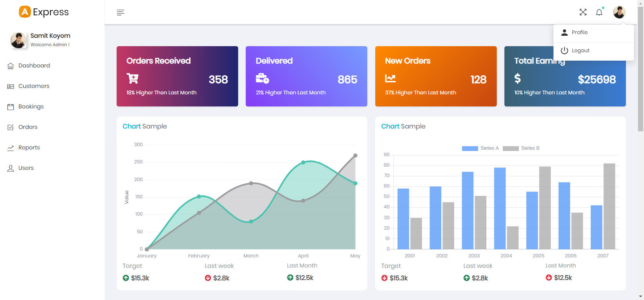Click '18% Higher Then Last Month' text

pyautogui.click(x=162, y=93)
